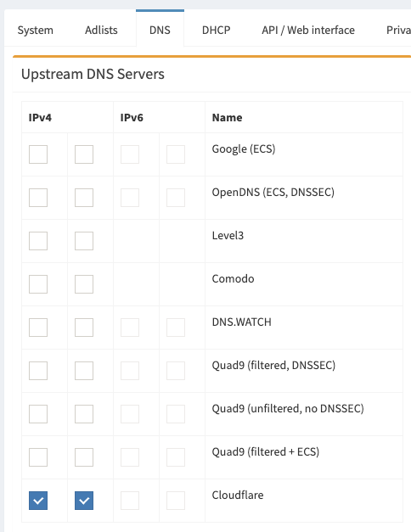Switch to the System tab

pyautogui.click(x=36, y=30)
